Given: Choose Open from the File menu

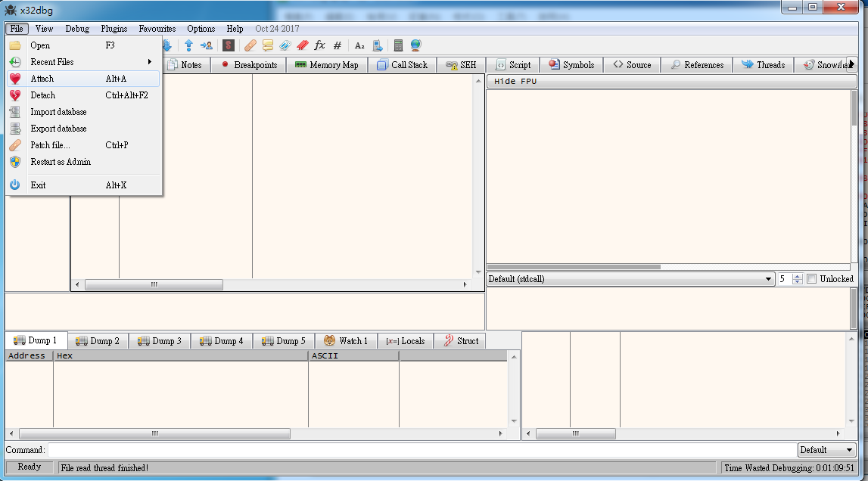Looking at the screenshot, I should pyautogui.click(x=83, y=45).
